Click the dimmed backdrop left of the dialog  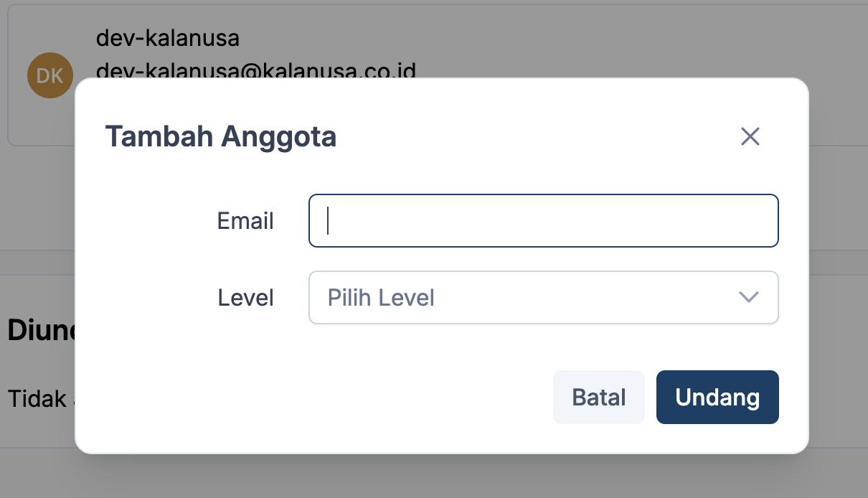tap(37, 215)
